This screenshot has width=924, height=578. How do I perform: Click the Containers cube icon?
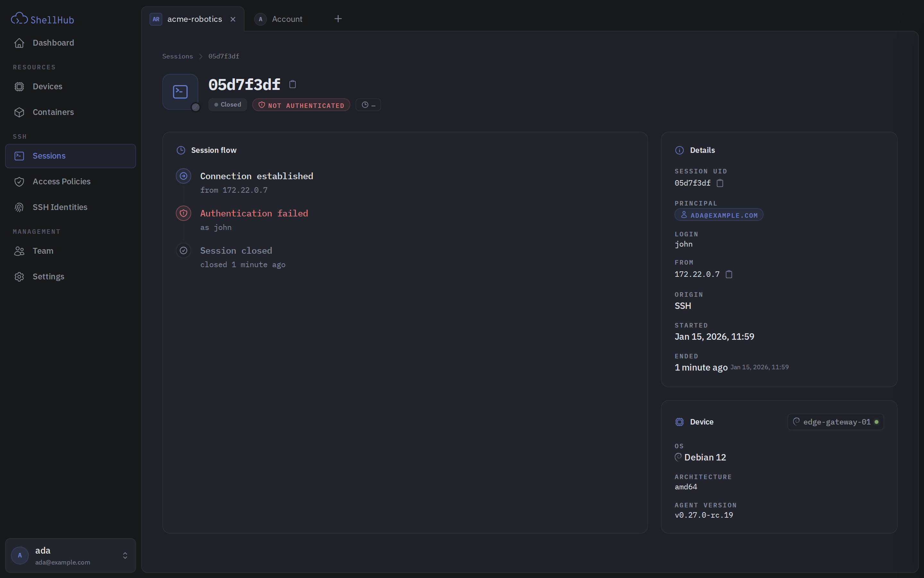click(x=19, y=112)
